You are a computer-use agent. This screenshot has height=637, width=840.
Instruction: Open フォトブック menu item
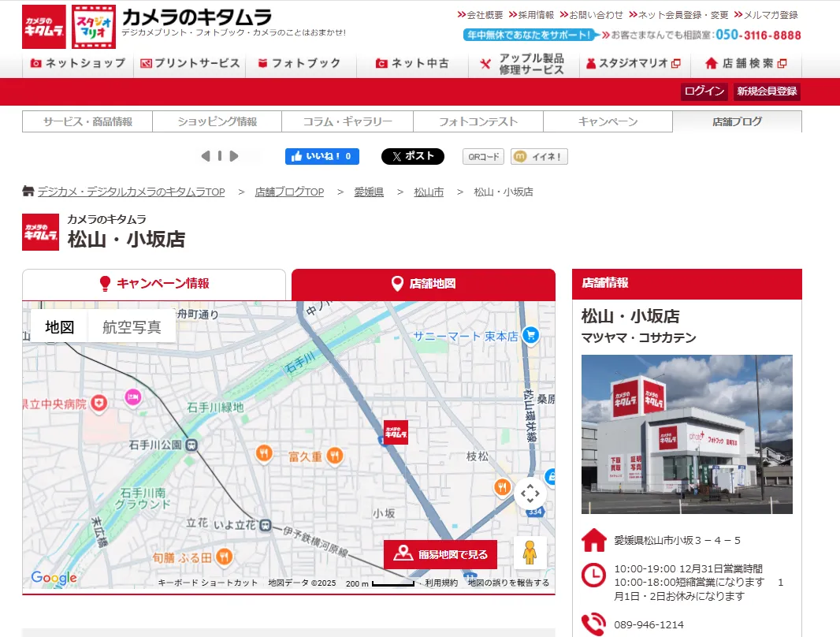pyautogui.click(x=299, y=63)
